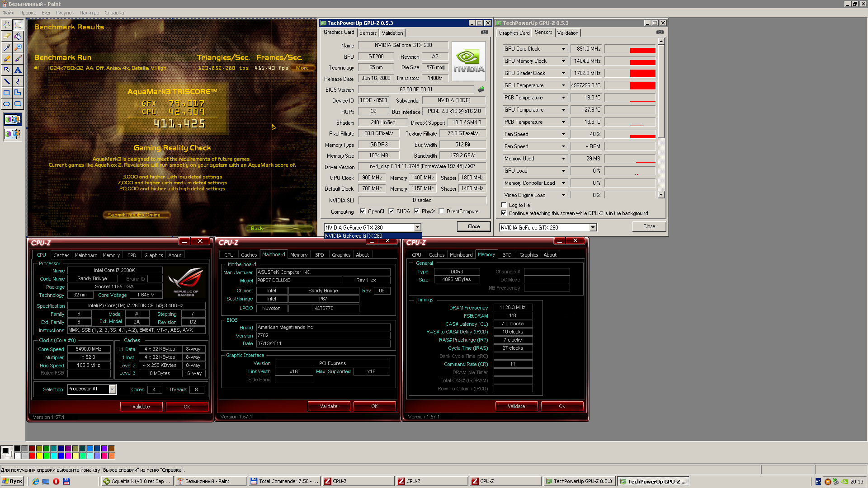Switch to AquaMark in the taskbar
This screenshot has width=868, height=488.
[137, 481]
